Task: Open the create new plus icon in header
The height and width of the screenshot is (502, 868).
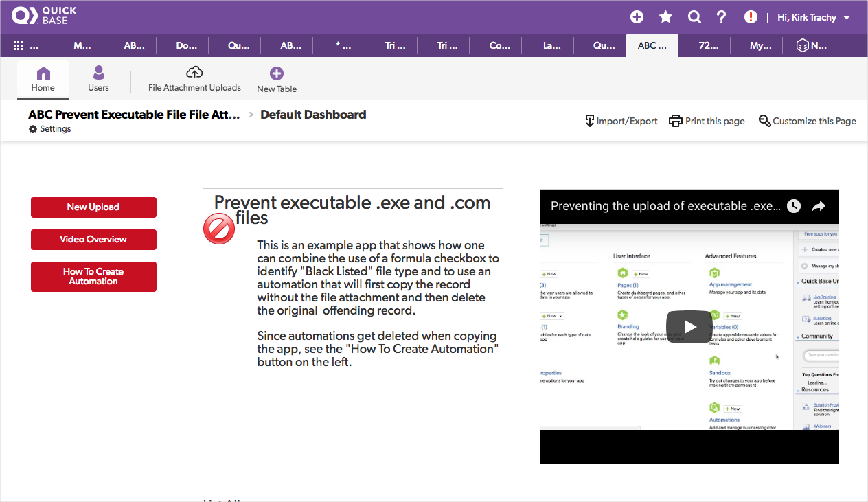Action: [x=637, y=17]
